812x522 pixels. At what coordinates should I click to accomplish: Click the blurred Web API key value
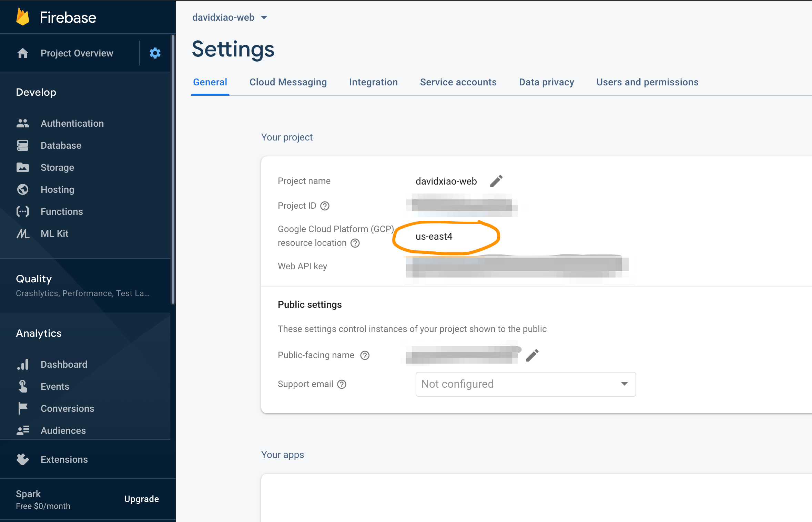click(x=517, y=268)
